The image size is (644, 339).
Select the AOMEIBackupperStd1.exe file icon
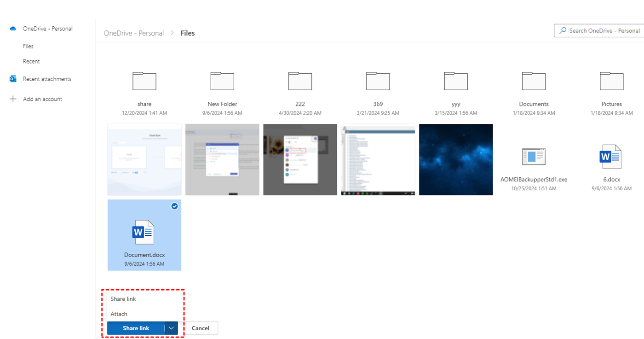[534, 157]
